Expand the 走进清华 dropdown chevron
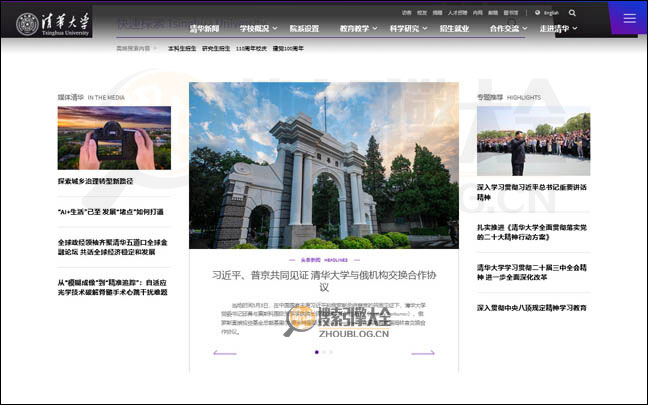 [575, 29]
